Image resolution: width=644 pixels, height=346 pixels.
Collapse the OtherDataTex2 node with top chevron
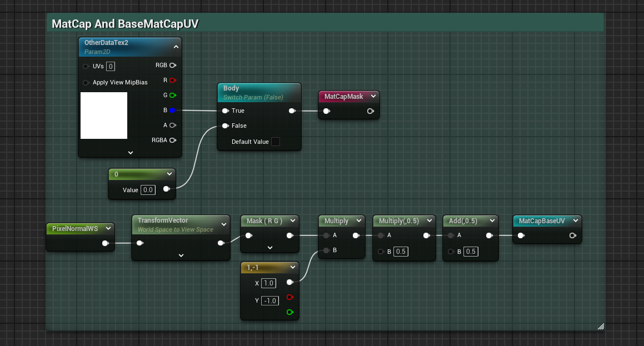pos(176,47)
